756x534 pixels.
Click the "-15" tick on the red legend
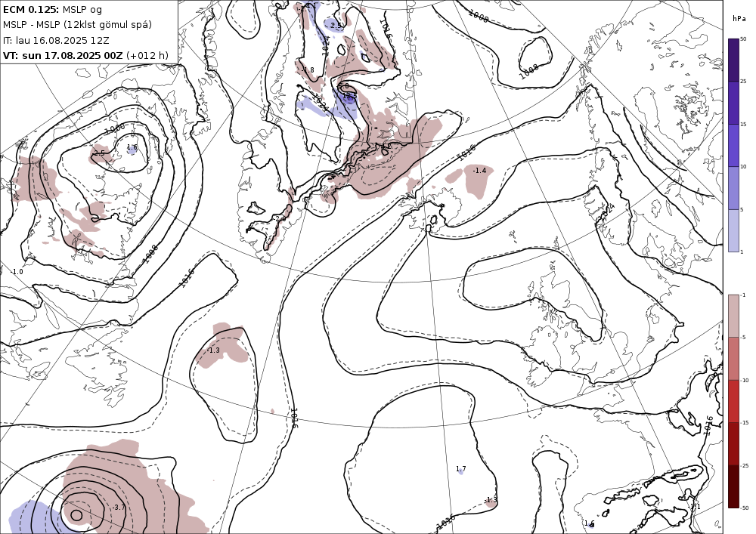coord(745,422)
